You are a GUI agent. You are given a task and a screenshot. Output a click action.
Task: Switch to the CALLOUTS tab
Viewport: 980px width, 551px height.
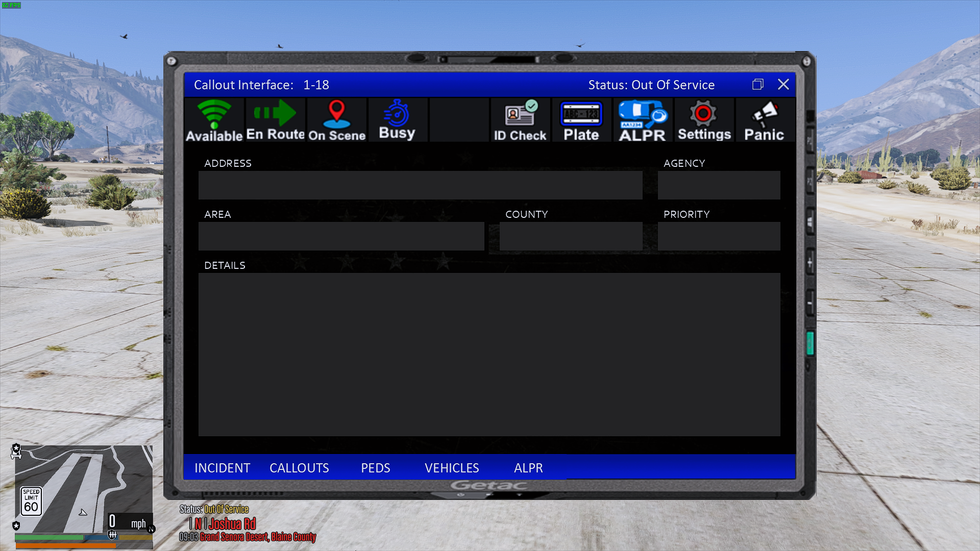tap(299, 468)
